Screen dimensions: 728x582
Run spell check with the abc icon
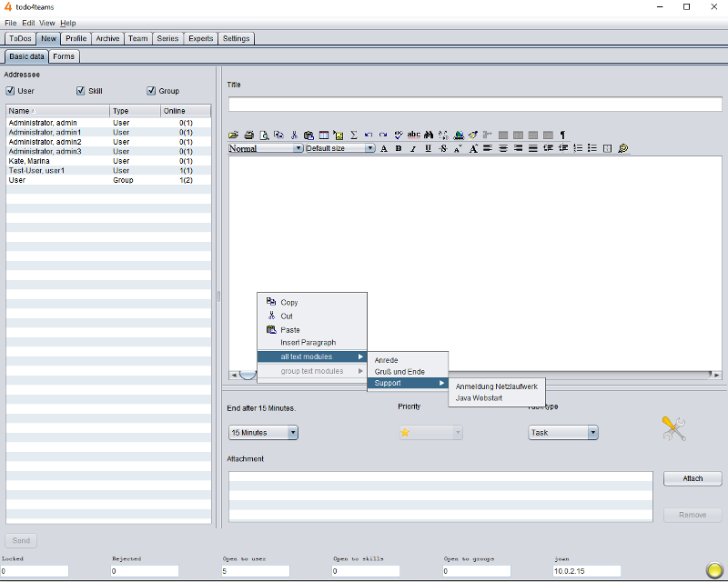coord(414,135)
